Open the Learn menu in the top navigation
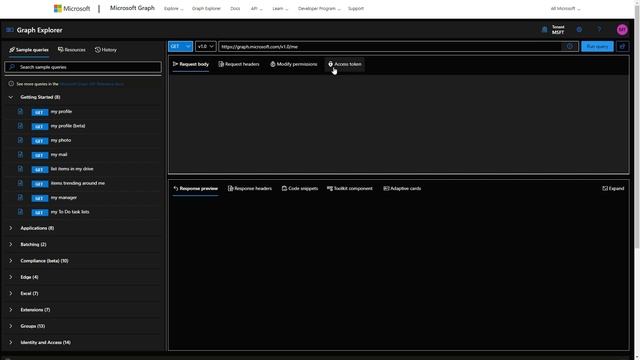Screen dimensions: 640x360 280,9
